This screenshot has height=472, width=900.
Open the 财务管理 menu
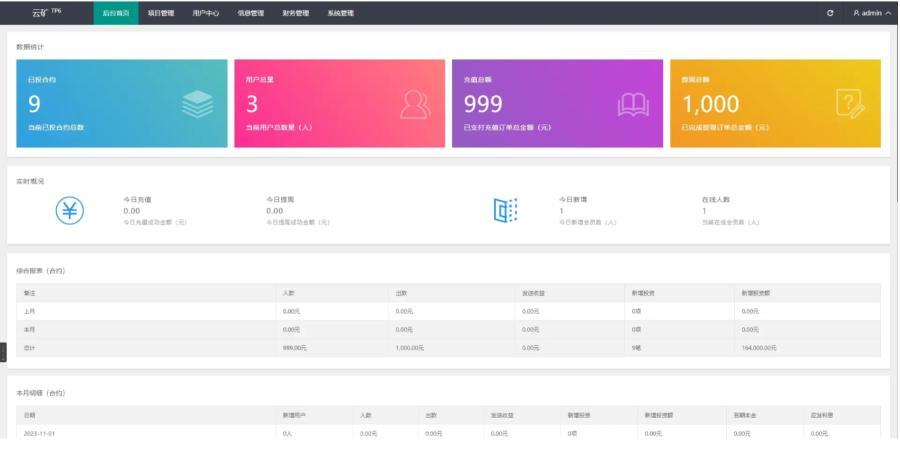click(296, 13)
